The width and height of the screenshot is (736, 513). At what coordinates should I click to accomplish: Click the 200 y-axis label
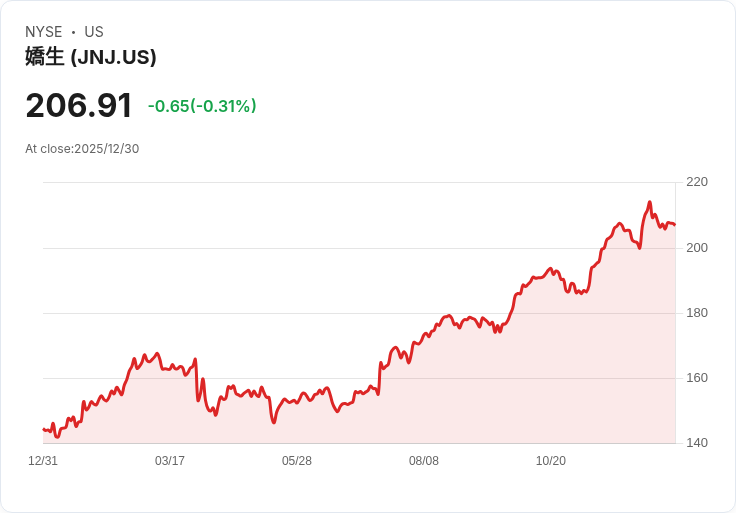click(697, 247)
